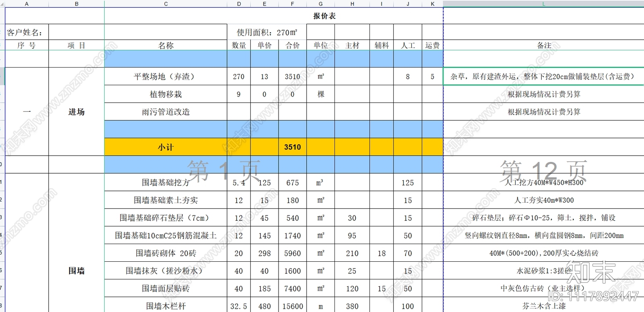Click the 碎石垫层；碎石Φ10-25 remark

point(544,218)
